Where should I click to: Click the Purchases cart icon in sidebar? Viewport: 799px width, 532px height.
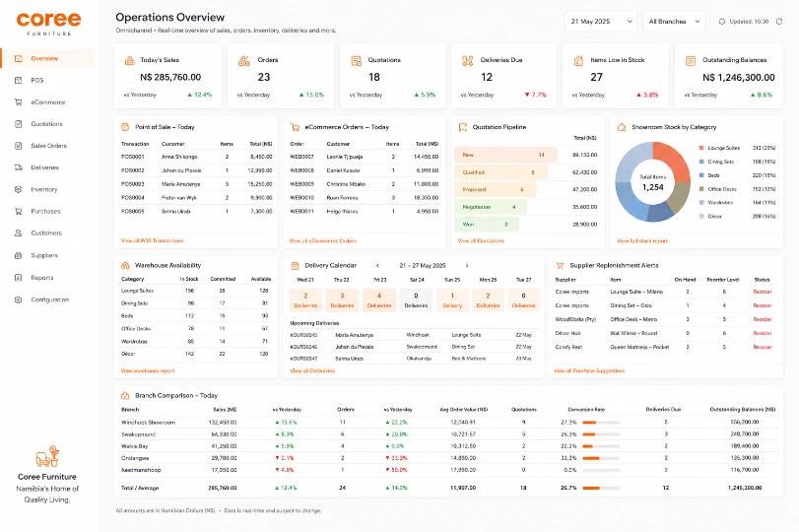pyautogui.click(x=19, y=211)
